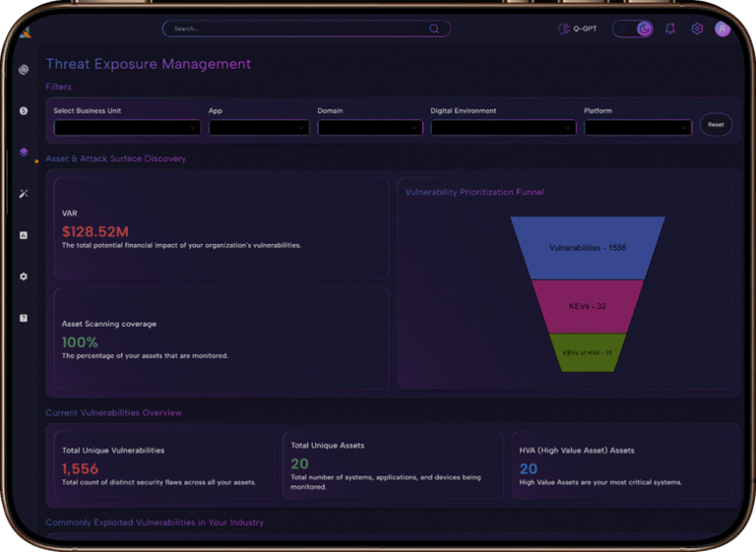Click the question mark help sidebar icon
The image size is (756, 552).
[x=24, y=318]
